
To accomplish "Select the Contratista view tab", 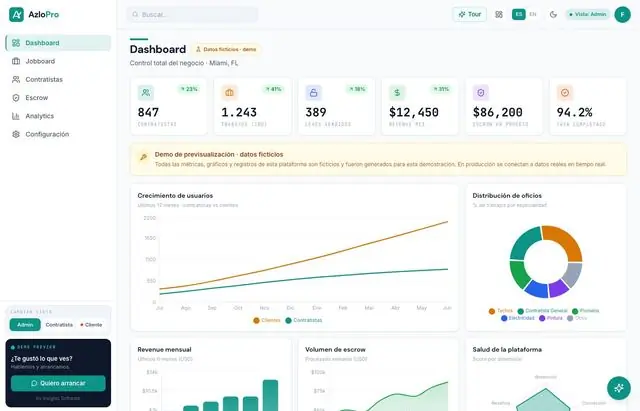I will point(59,325).
